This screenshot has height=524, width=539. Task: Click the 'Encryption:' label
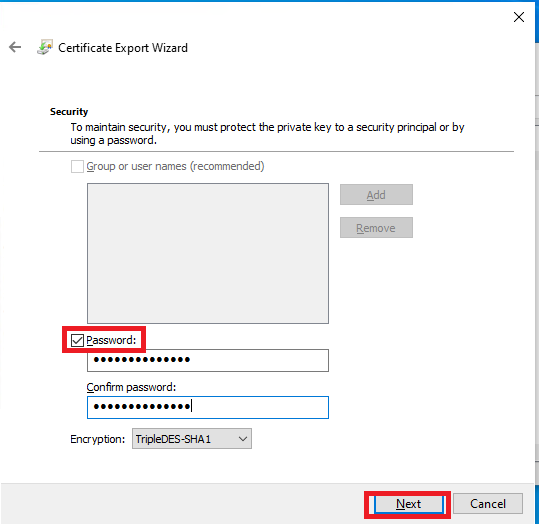click(98, 439)
